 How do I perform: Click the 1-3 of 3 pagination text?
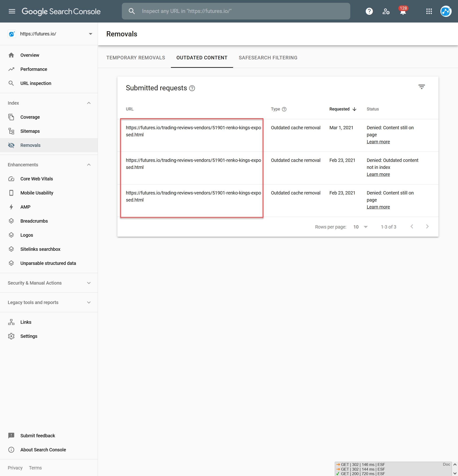coord(389,227)
